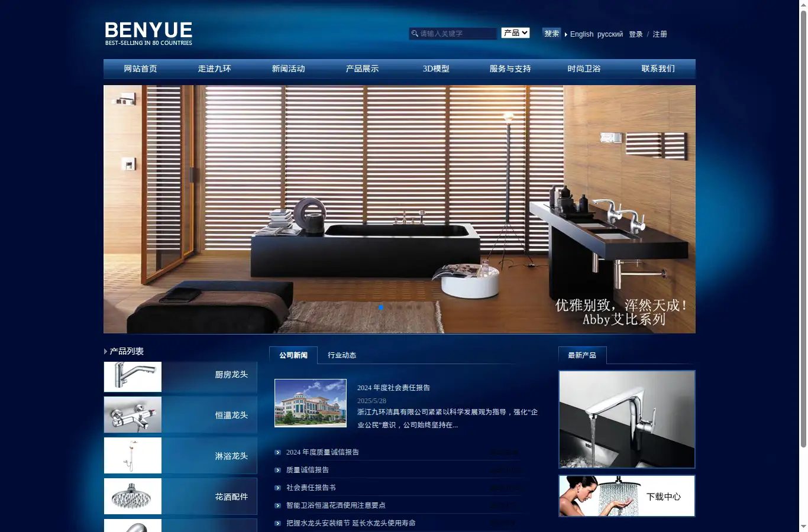Click the shower column thumbnail image
Screen dimensions: 808x532
click(x=132, y=455)
